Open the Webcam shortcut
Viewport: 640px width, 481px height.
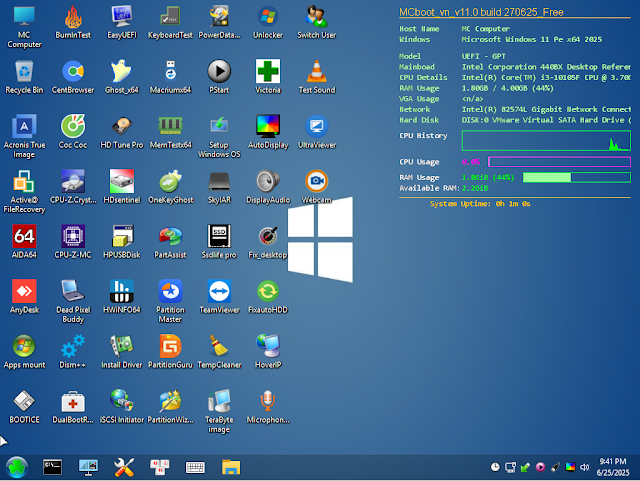(x=317, y=187)
